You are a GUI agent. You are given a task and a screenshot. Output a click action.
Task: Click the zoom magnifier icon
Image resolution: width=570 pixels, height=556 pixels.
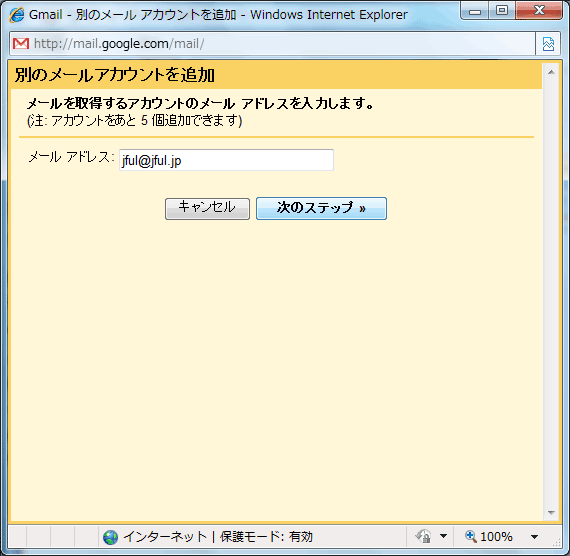tap(470, 536)
